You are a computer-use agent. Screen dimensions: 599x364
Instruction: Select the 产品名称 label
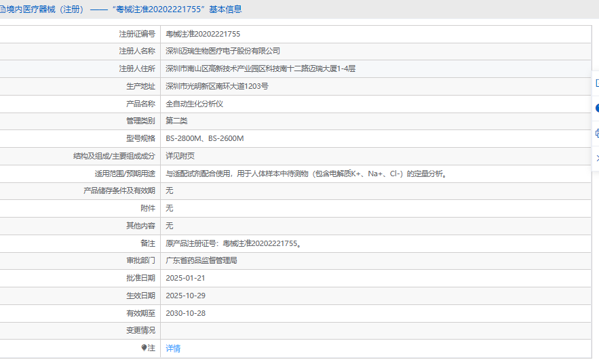[141, 104]
